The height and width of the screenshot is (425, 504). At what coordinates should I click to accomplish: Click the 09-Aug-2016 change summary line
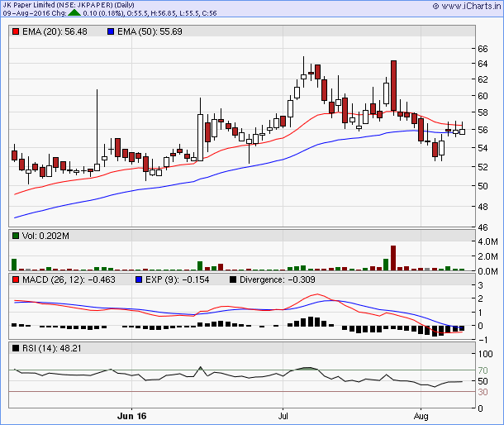pyautogui.click(x=110, y=13)
